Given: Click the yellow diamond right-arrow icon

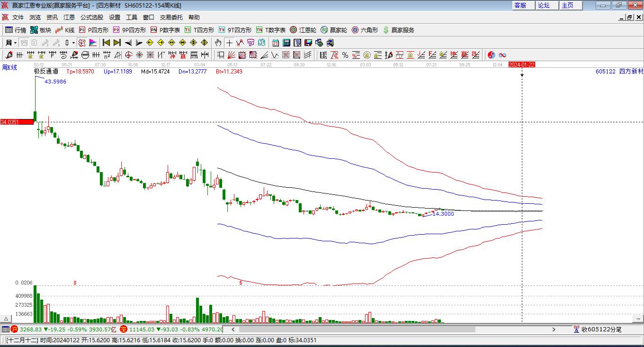Looking at the screenshot, I should pyautogui.click(x=161, y=43).
